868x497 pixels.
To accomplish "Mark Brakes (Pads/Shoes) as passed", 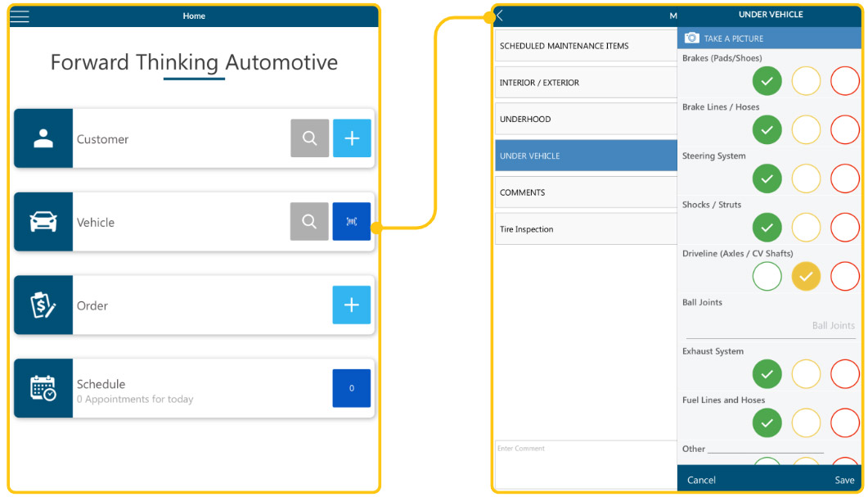I will (767, 80).
